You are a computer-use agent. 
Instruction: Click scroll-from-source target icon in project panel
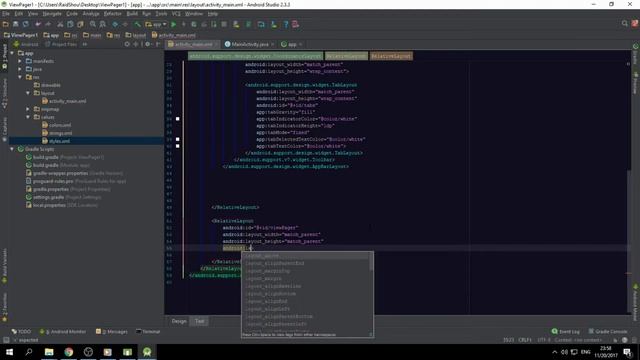click(127, 44)
